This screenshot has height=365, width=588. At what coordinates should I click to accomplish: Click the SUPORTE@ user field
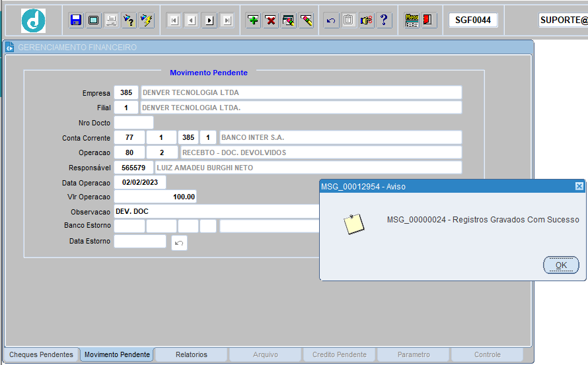(564, 20)
